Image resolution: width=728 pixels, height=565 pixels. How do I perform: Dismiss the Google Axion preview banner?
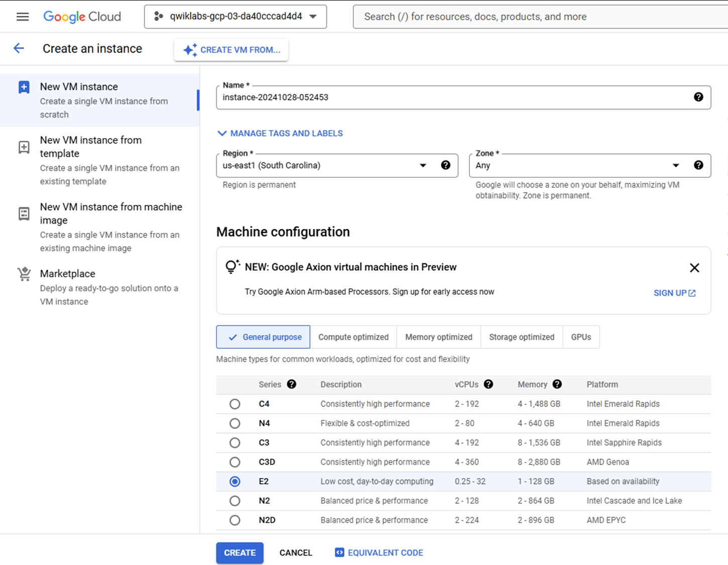[x=694, y=268]
